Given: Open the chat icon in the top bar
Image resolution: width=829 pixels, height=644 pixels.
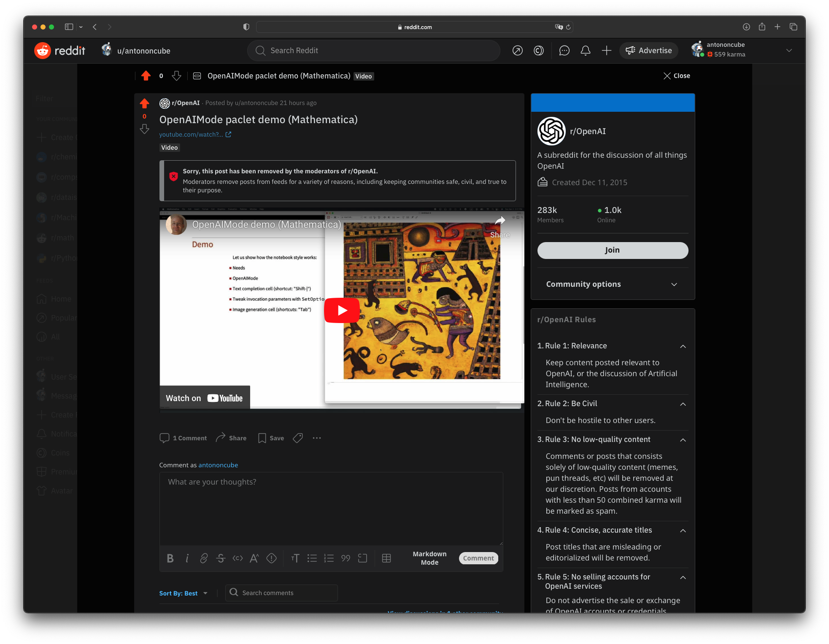Looking at the screenshot, I should click(x=564, y=51).
